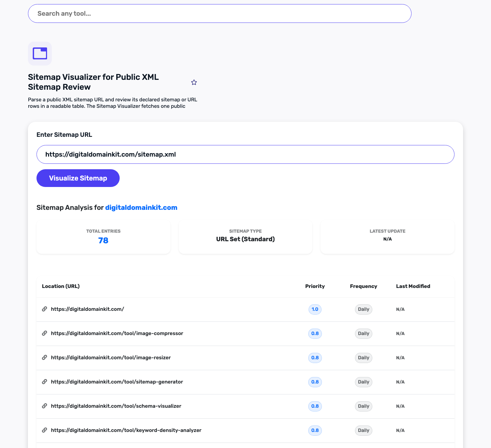Click the 1.0 priority badge

coord(315,309)
